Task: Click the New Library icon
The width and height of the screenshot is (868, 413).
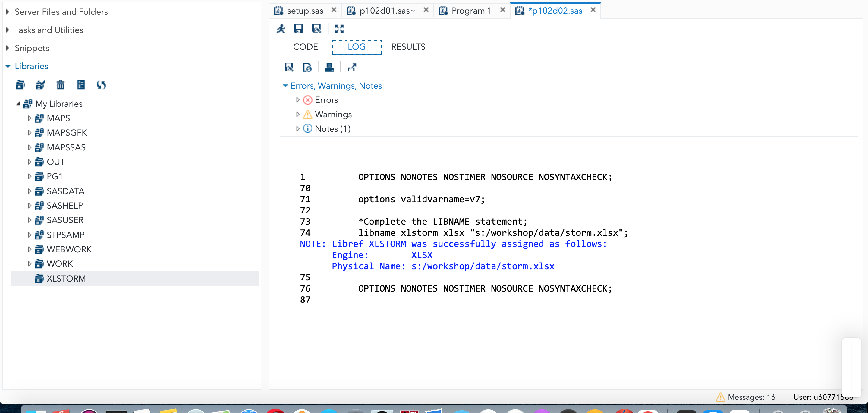Action: pos(20,85)
